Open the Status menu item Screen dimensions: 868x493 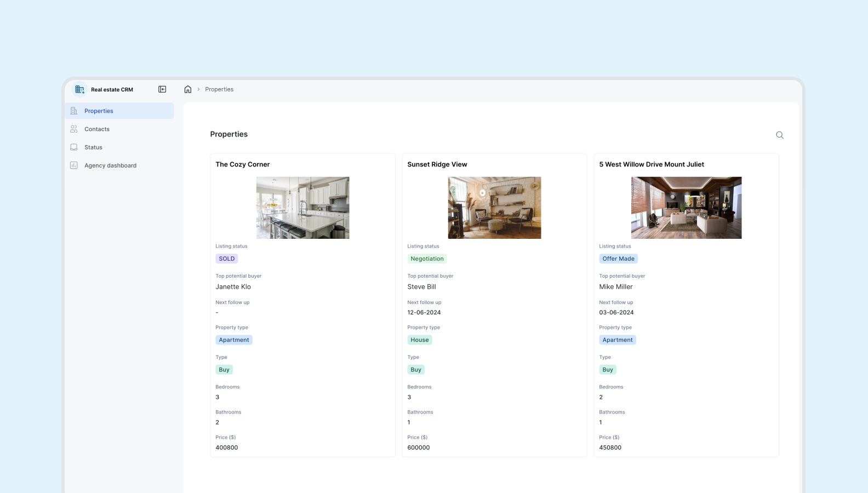pyautogui.click(x=119, y=147)
